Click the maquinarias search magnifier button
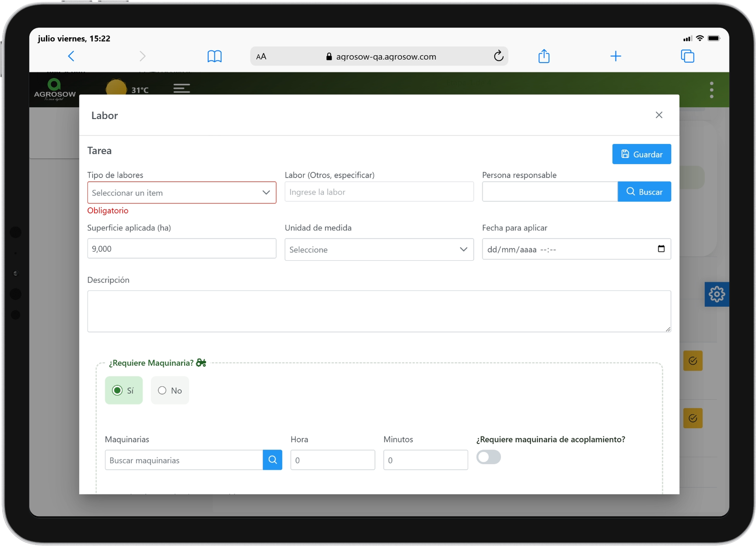This screenshot has width=756, height=546. [273, 460]
